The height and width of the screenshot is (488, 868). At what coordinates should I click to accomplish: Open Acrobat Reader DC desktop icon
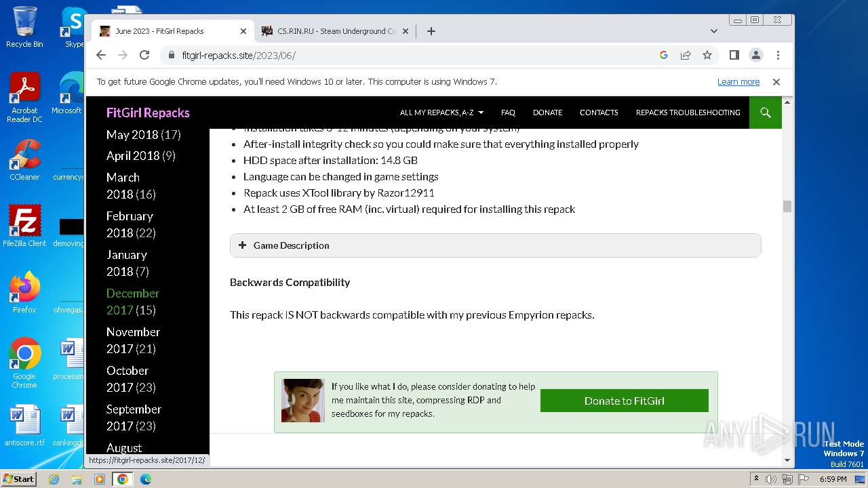[x=24, y=98]
